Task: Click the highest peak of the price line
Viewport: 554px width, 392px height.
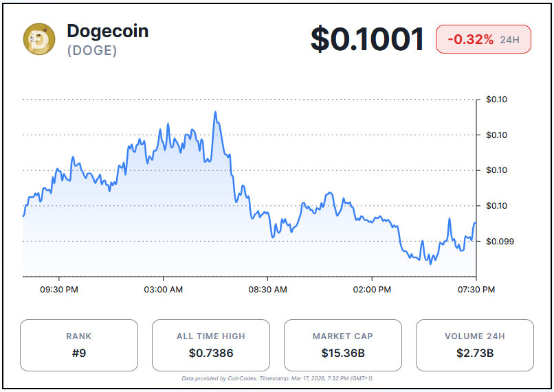Action: tap(215, 113)
